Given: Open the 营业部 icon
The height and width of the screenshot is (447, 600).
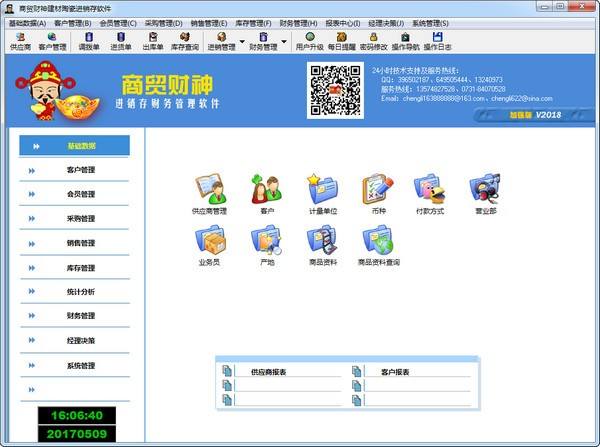Looking at the screenshot, I should 484,188.
